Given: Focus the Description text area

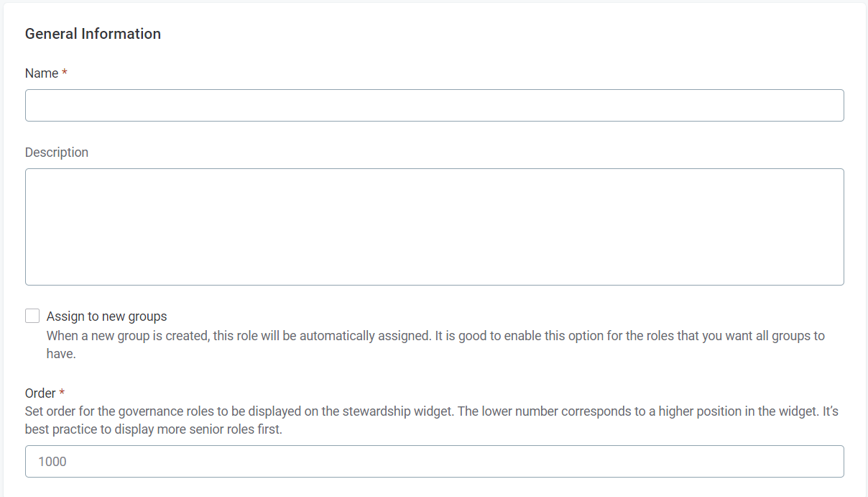Looking at the screenshot, I should click(x=434, y=227).
